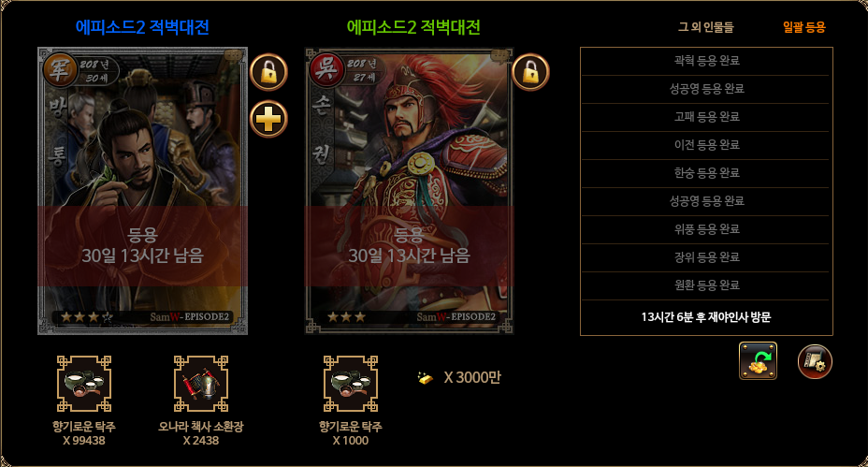Select the 한숭 등용 완료 entry
This screenshot has height=467, width=868.
pos(706,173)
